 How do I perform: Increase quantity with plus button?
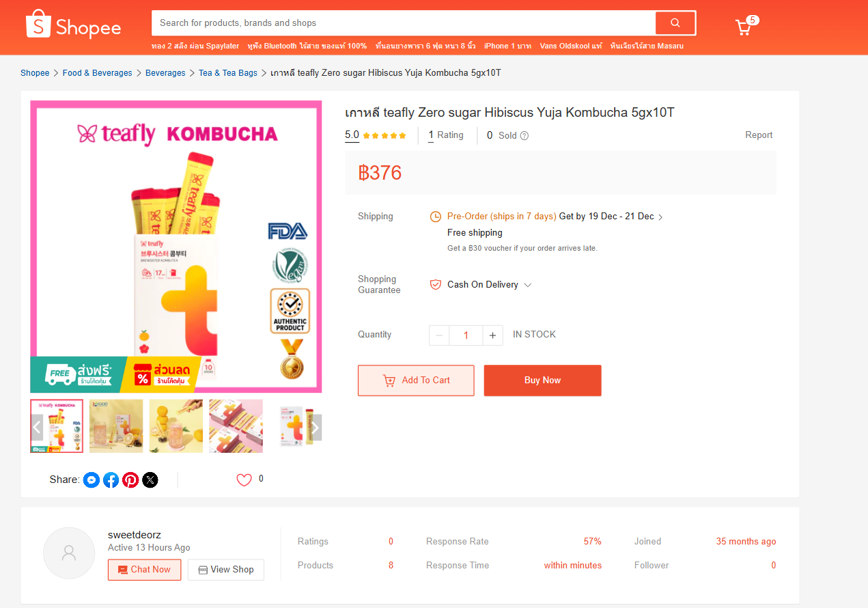tap(492, 335)
